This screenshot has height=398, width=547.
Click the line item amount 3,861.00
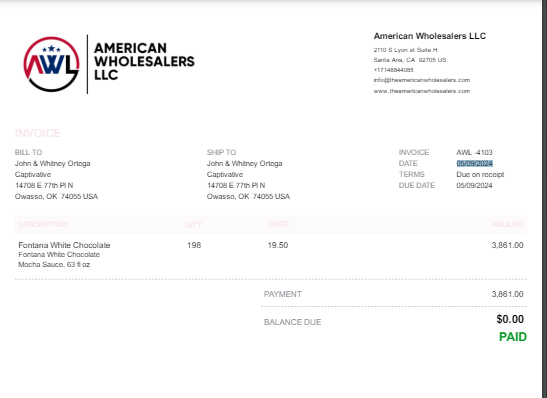507,245
